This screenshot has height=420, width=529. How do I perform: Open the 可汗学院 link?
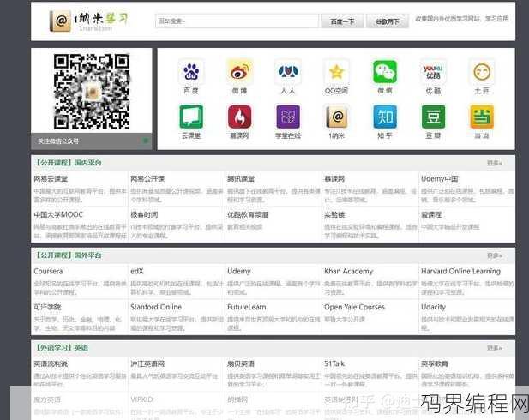click(x=47, y=307)
